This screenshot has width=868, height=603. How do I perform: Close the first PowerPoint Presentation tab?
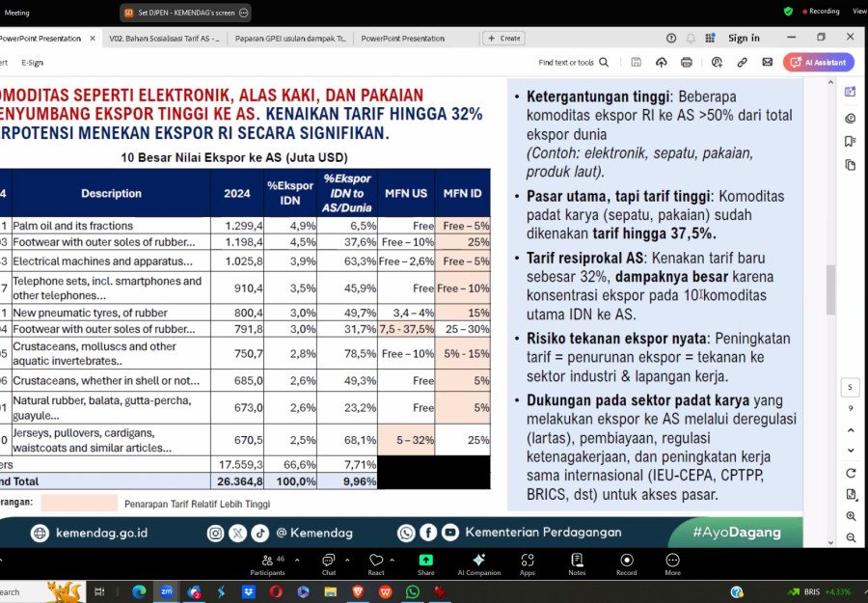point(93,39)
